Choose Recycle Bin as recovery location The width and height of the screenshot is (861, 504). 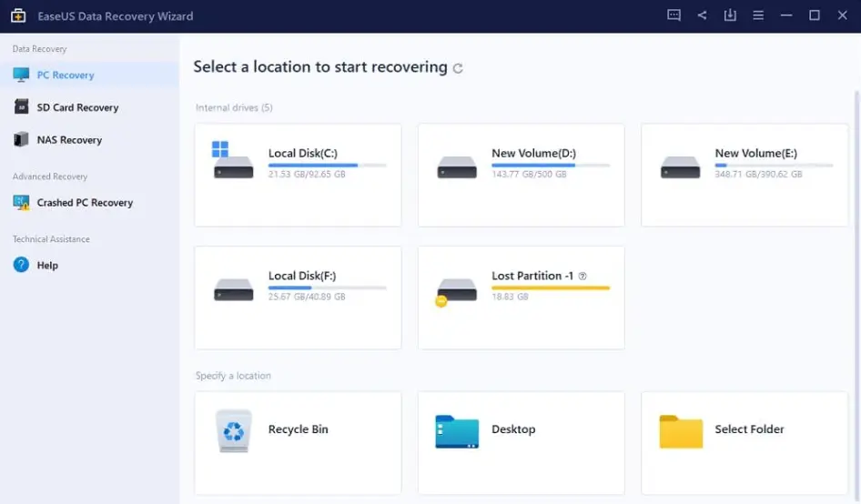[x=298, y=442]
